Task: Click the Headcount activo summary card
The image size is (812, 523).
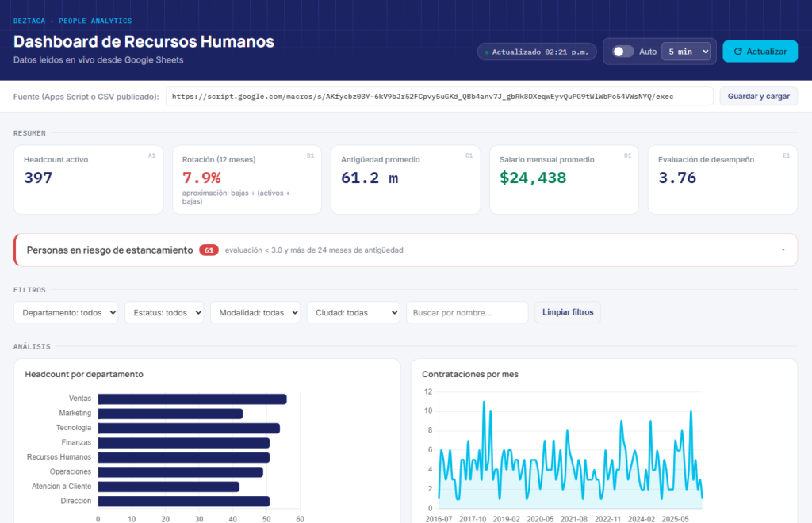Action: click(89, 180)
